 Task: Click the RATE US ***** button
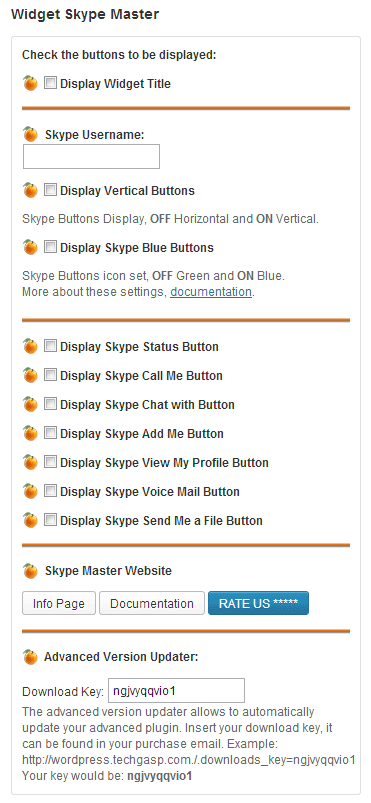258,603
